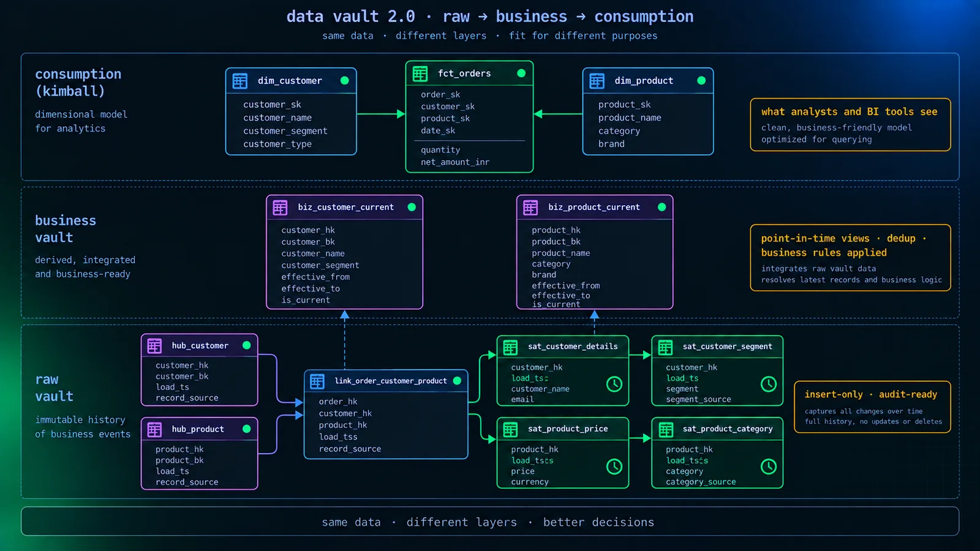Click the link_order_customer_product table icon
Viewport: 980px width, 551px height.
317,381
